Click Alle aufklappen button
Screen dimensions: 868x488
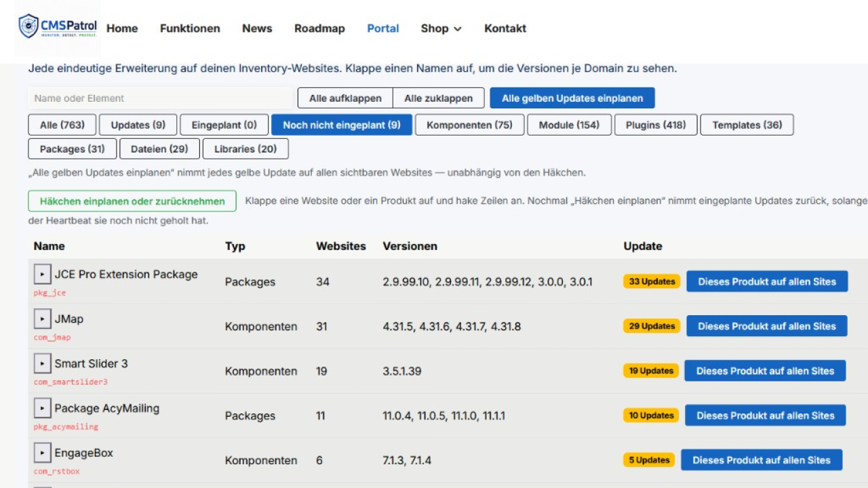[x=345, y=98]
